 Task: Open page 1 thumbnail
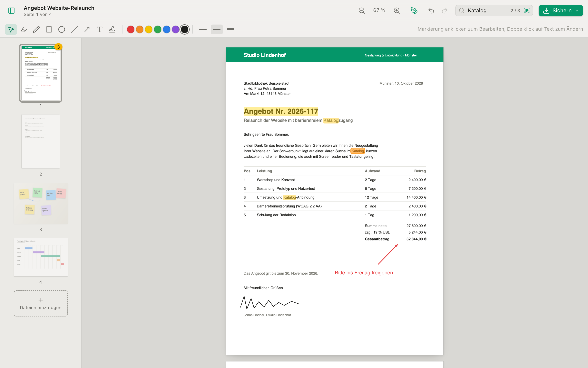(41, 73)
